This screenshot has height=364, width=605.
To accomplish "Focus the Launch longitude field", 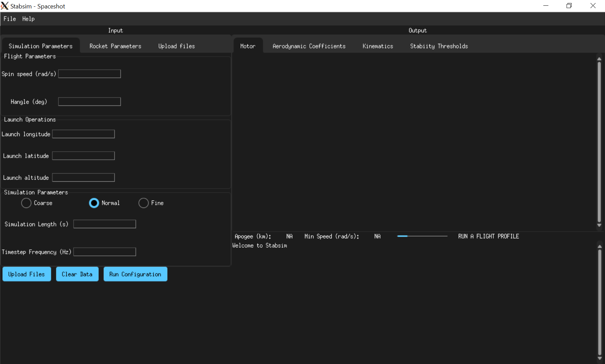I will click(84, 134).
